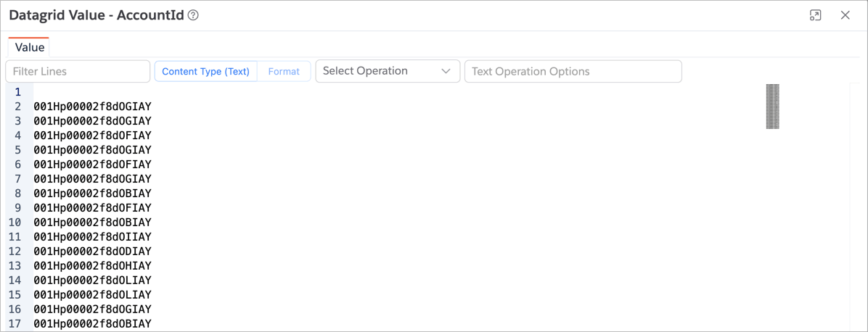
Task: Select line number 10 in the gutter
Action: (x=15, y=223)
